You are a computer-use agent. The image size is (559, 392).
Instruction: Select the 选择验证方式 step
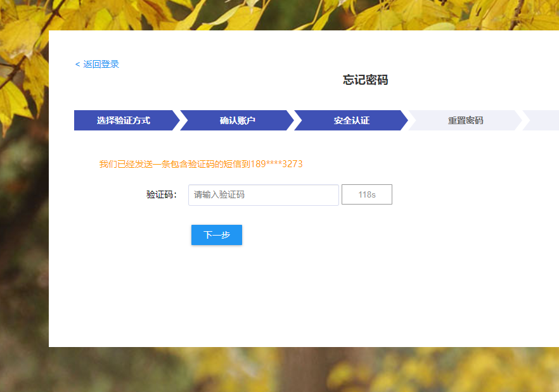tap(124, 120)
